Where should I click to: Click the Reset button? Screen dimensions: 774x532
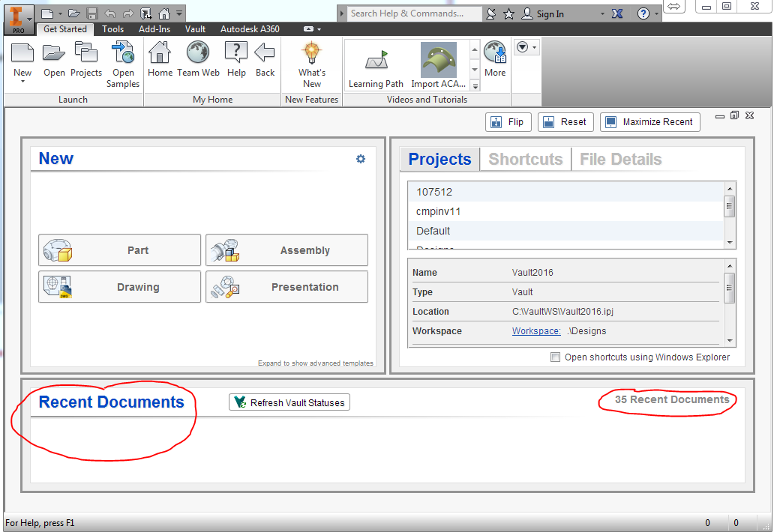coord(565,122)
